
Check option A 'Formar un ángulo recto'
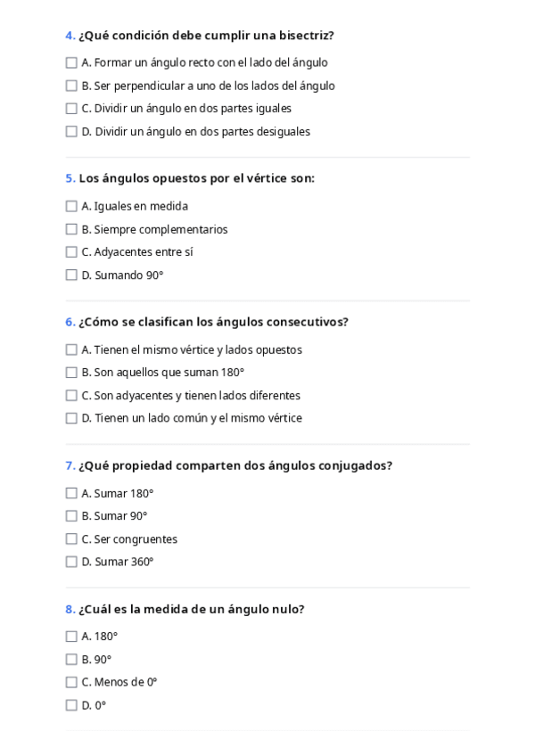tap(71, 63)
